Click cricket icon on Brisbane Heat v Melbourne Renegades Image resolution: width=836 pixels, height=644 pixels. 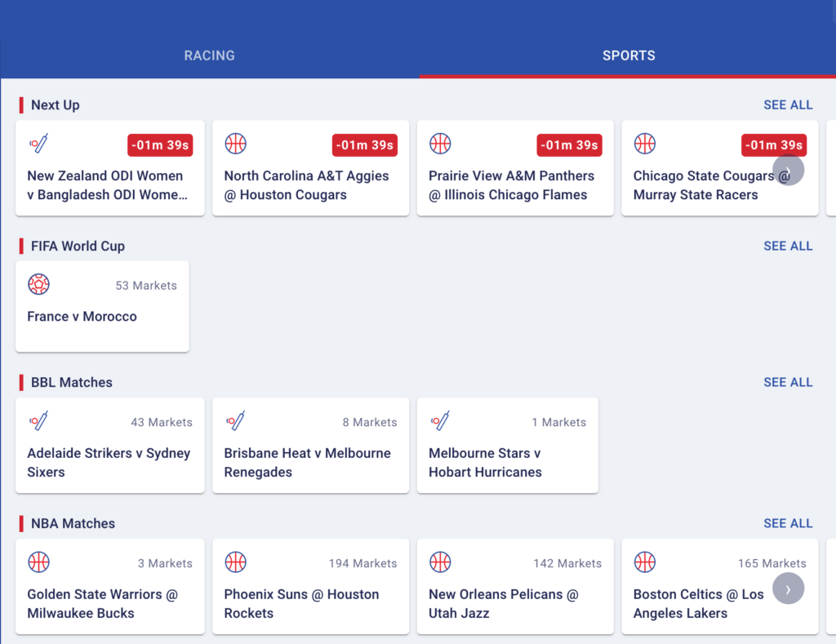coord(236,420)
